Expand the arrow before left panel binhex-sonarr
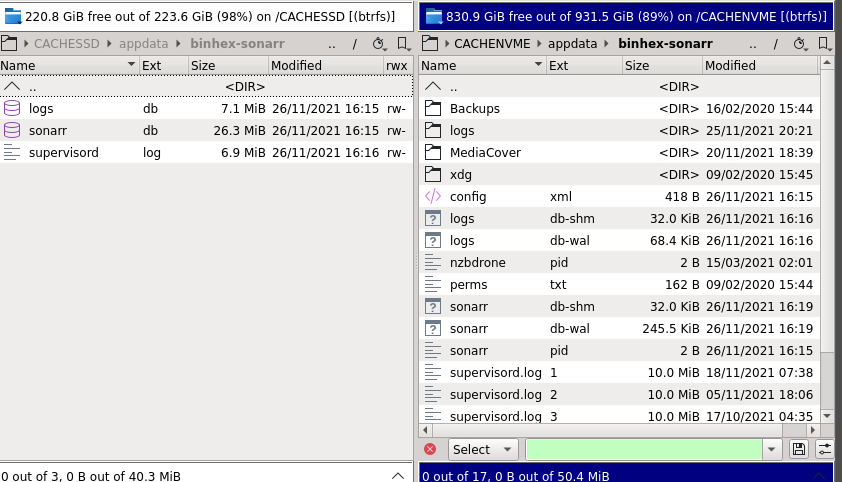Viewport: 842px width, 482px height. pos(179,43)
